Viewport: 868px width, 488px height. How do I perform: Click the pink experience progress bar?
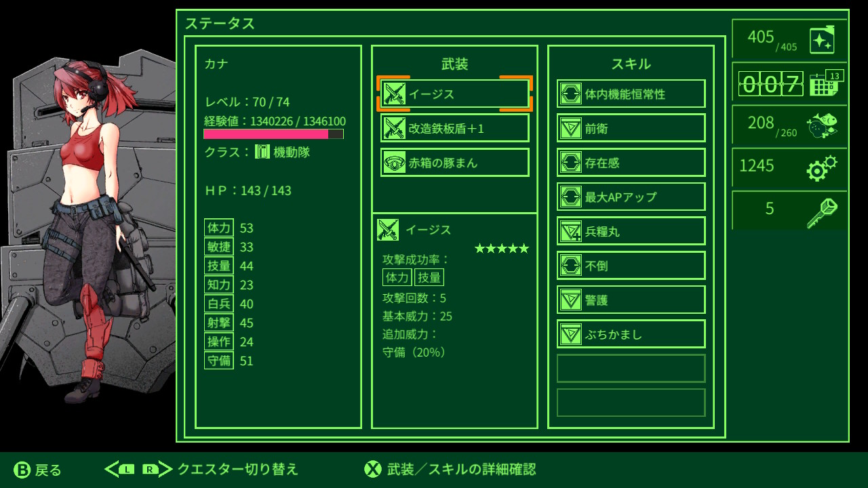point(273,134)
